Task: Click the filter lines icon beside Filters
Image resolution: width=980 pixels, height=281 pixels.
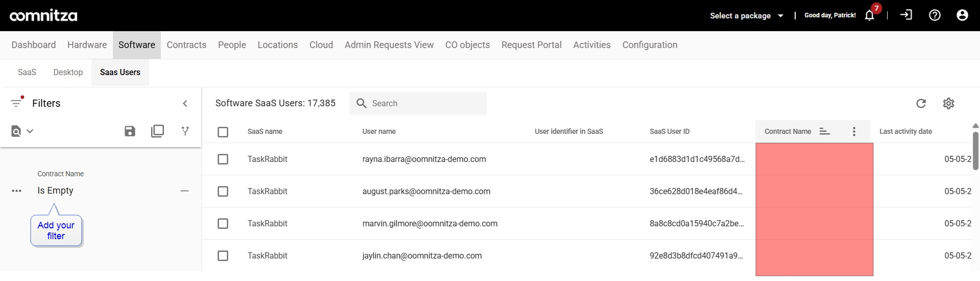Action: (16, 103)
